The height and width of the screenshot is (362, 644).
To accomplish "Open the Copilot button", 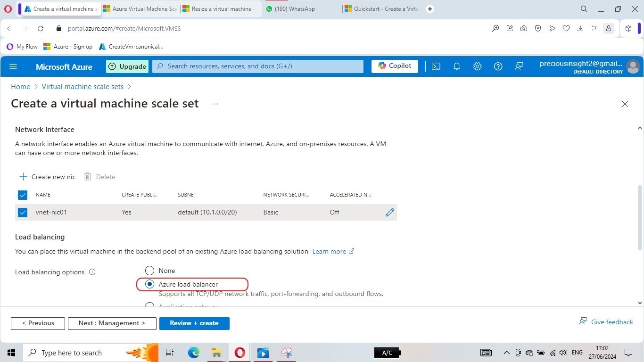I will pos(395,66).
